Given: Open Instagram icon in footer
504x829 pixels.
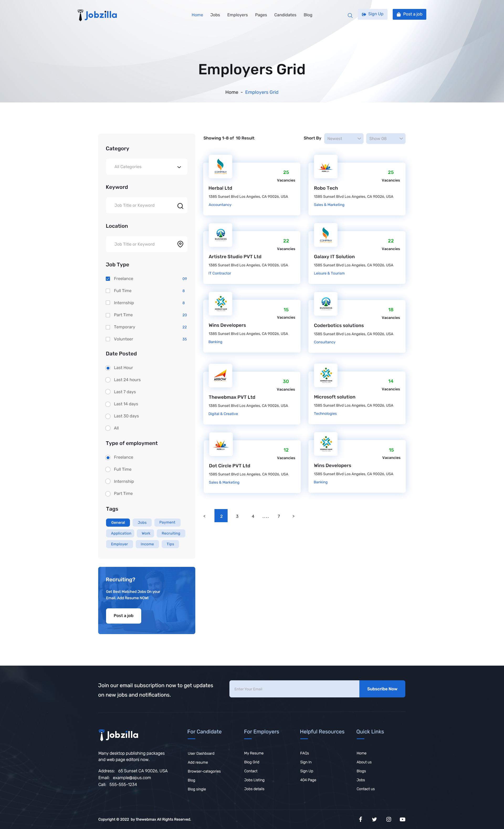Looking at the screenshot, I should click(389, 819).
